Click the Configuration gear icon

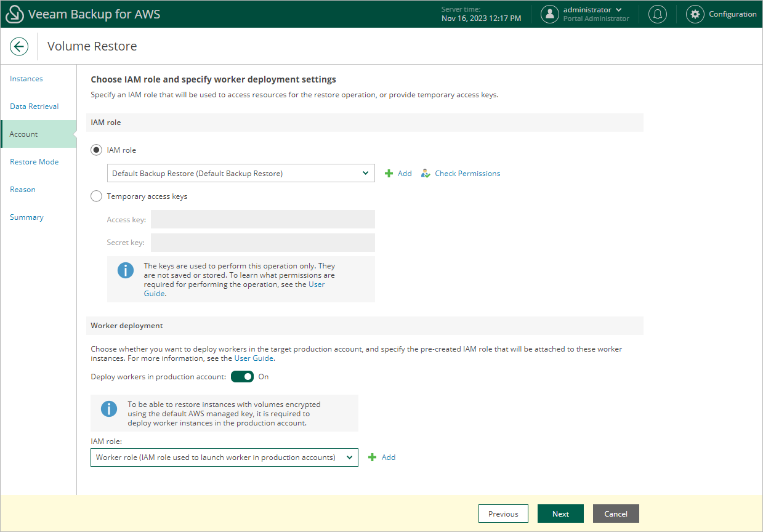point(695,14)
